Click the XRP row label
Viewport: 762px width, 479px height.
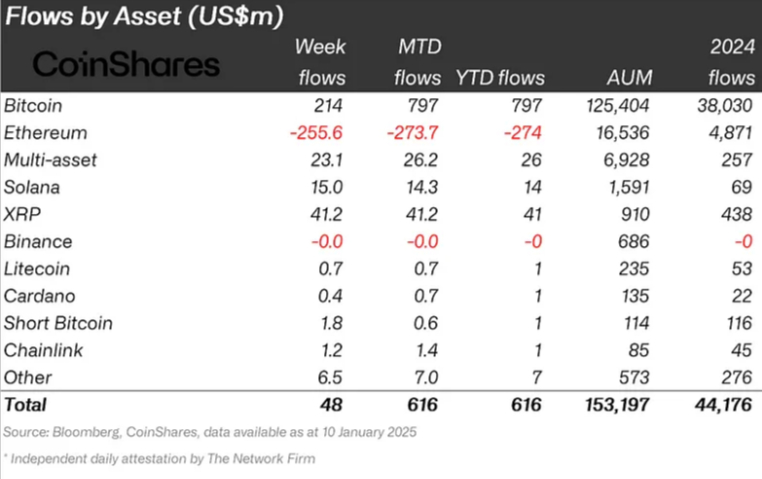point(22,214)
